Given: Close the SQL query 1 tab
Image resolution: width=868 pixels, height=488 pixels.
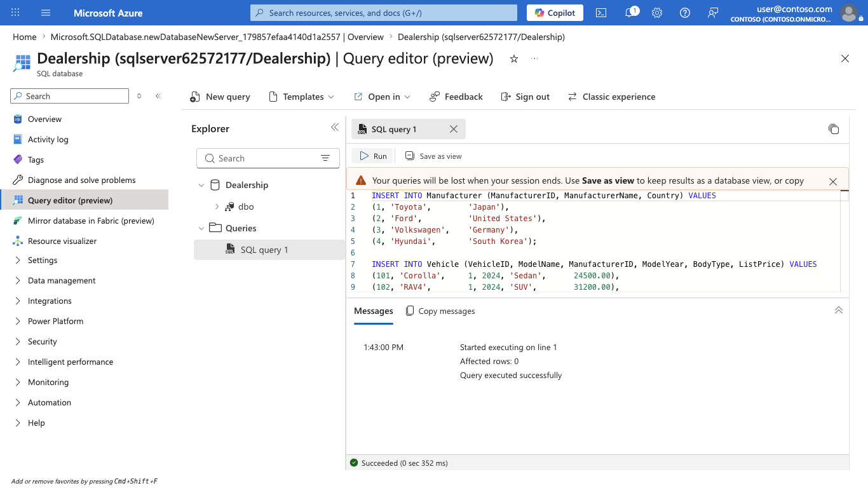Looking at the screenshot, I should coord(454,129).
